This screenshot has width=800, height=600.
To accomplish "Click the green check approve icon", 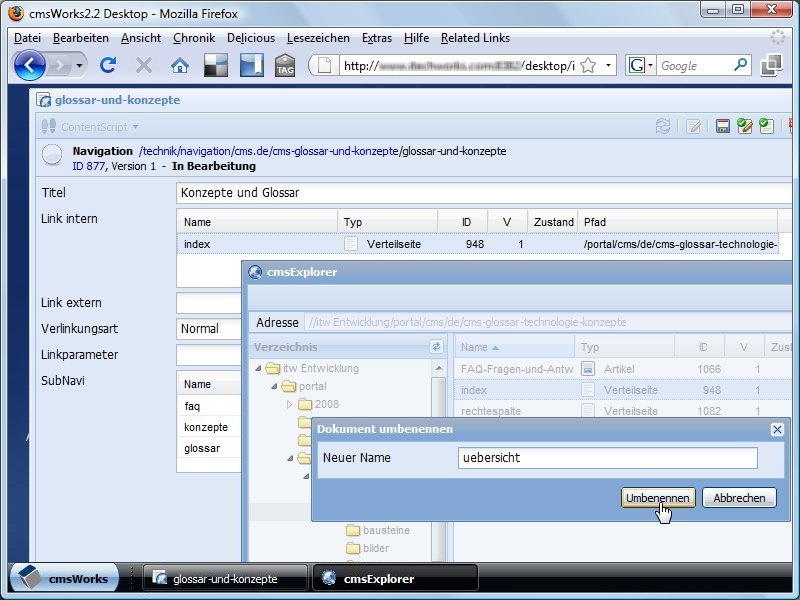I will pos(767,126).
